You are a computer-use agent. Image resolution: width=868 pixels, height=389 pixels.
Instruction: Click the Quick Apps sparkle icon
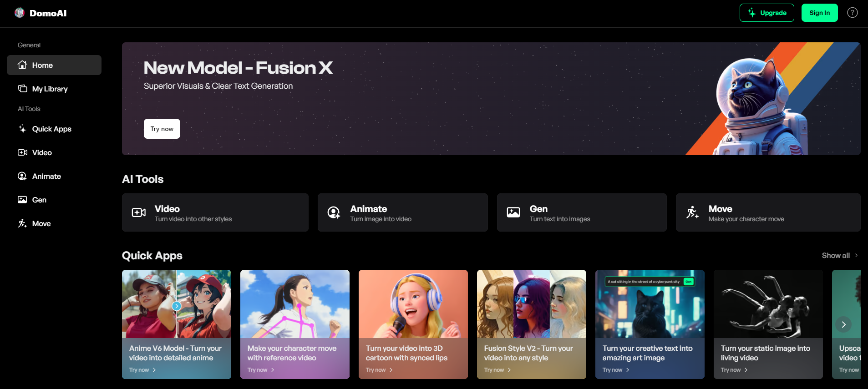(22, 129)
